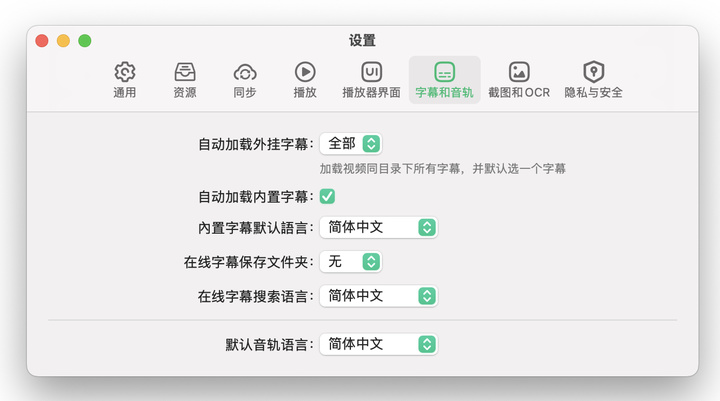
Task: Switch to the 隐私与安全 tab label
Action: coord(594,93)
